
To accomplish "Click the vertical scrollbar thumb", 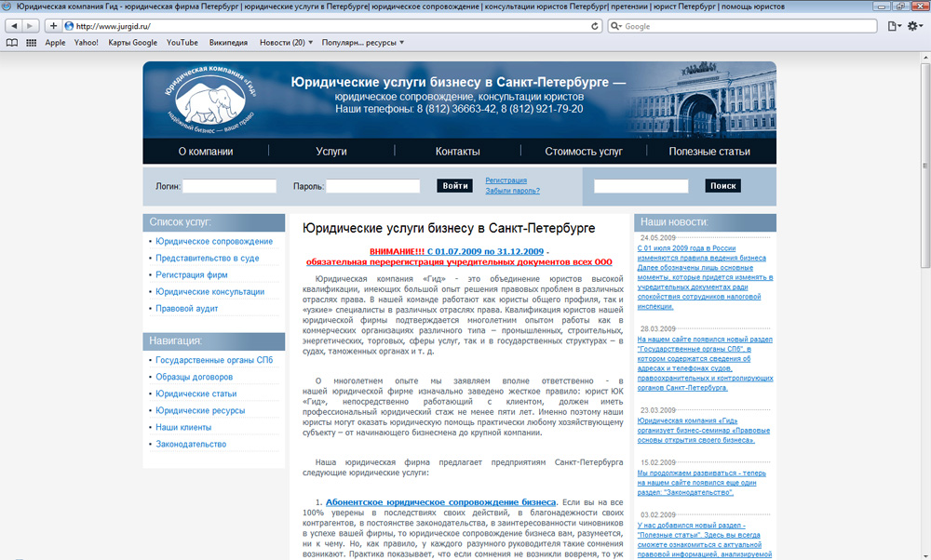I will [x=925, y=167].
